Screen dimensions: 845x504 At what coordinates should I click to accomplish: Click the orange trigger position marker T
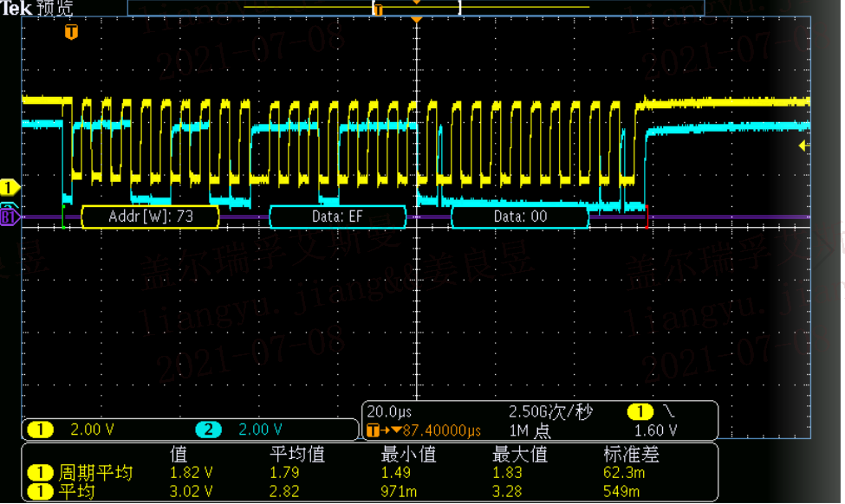pyautogui.click(x=71, y=32)
